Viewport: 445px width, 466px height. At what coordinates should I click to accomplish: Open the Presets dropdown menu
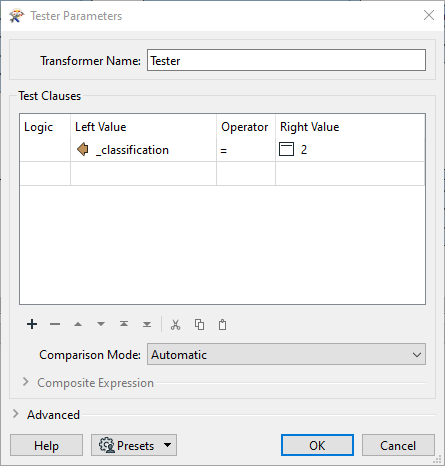pos(134,445)
